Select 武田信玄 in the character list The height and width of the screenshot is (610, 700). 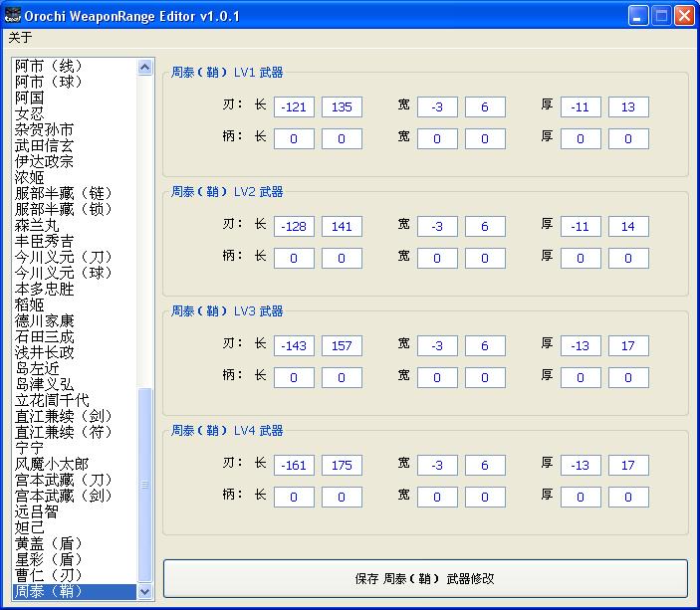click(44, 145)
